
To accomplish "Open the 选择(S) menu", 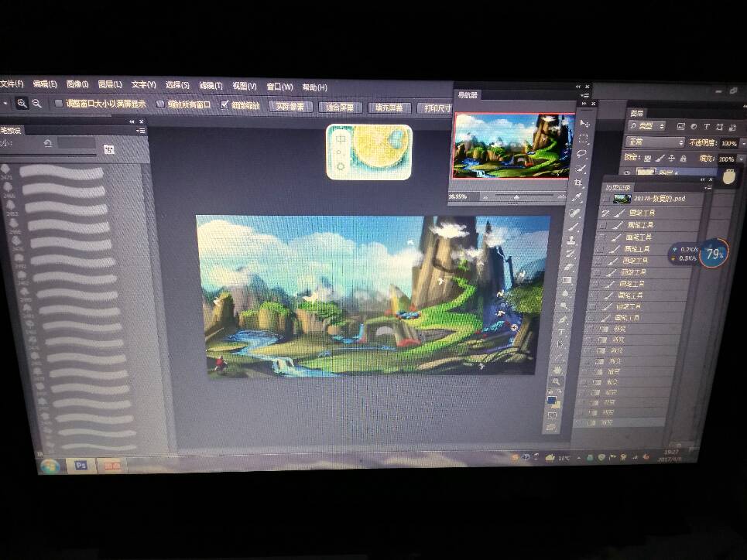I will pos(177,85).
